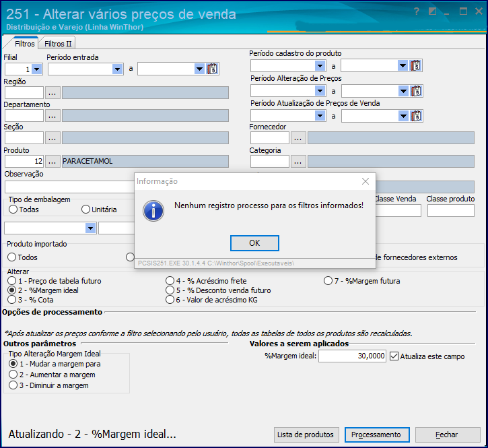Click the Produto code field
This screenshot has height=448, width=488.
(24, 162)
